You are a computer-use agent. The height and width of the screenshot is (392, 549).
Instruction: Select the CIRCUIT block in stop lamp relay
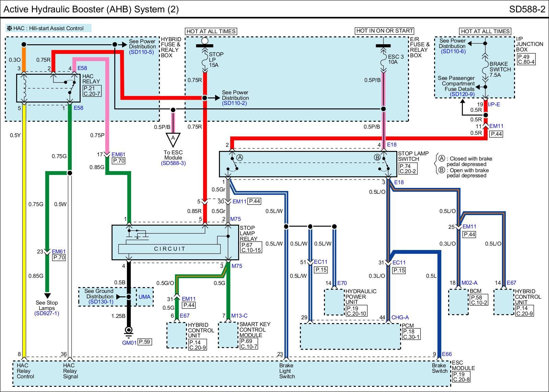point(170,249)
